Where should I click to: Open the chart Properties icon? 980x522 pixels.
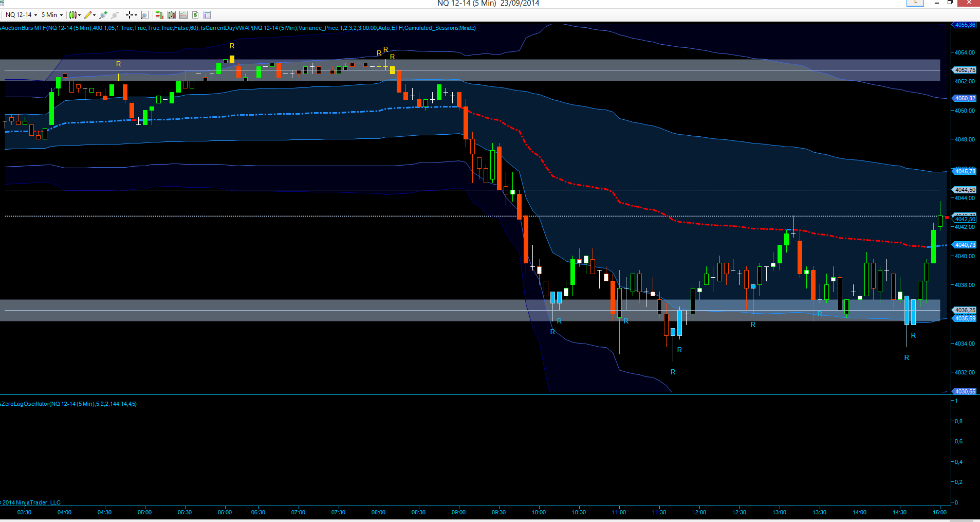[207, 15]
